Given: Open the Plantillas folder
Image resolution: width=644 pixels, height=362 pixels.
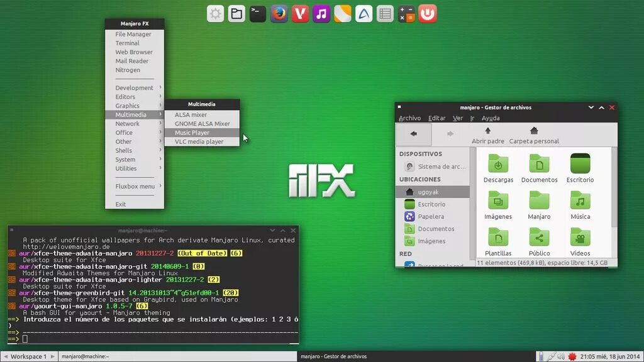Looking at the screenshot, I should 498,242.
